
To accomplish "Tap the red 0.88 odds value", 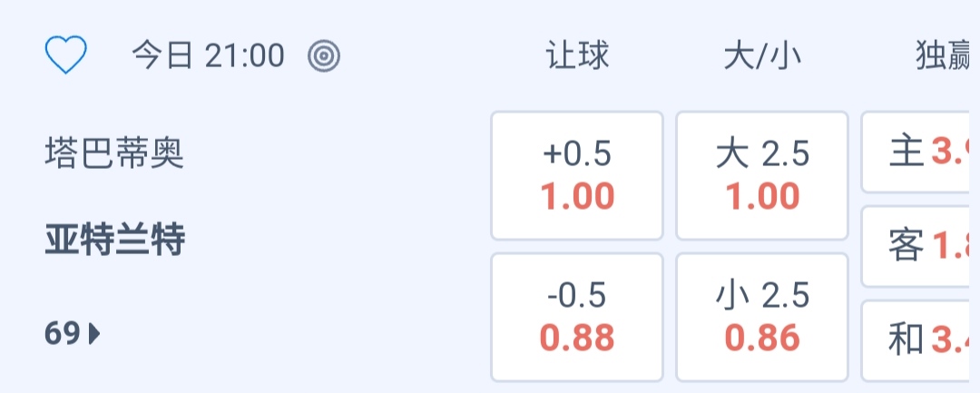I will click(x=577, y=339).
